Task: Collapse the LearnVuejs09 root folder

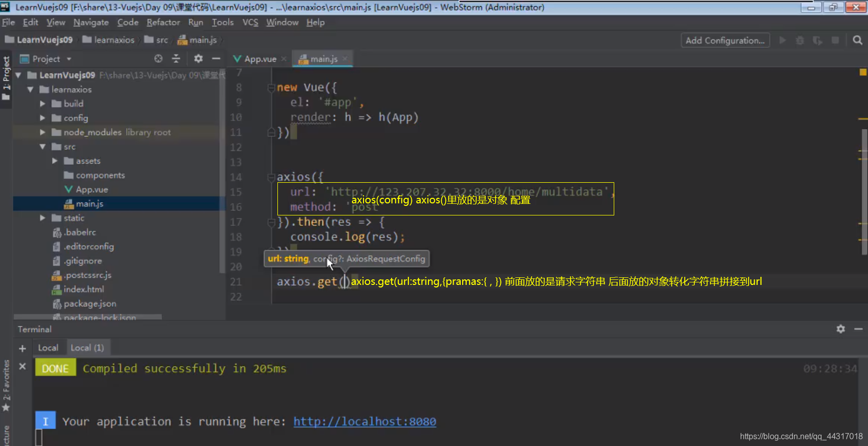Action: click(19, 75)
